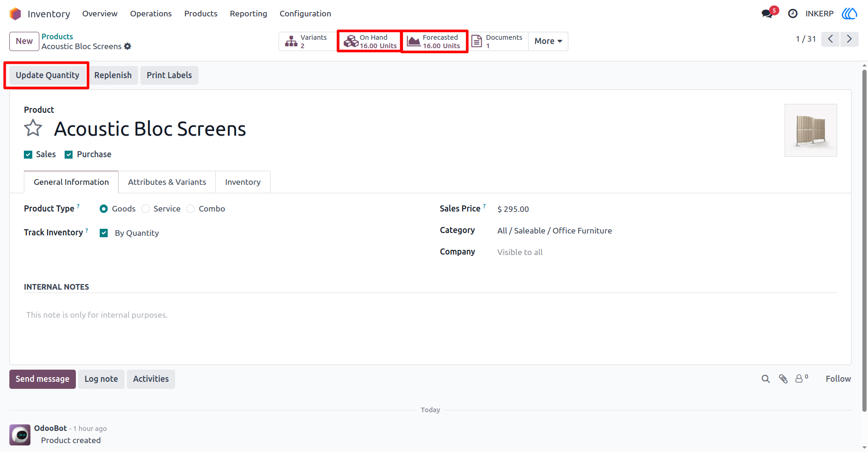Go to previous product record

coord(831,39)
